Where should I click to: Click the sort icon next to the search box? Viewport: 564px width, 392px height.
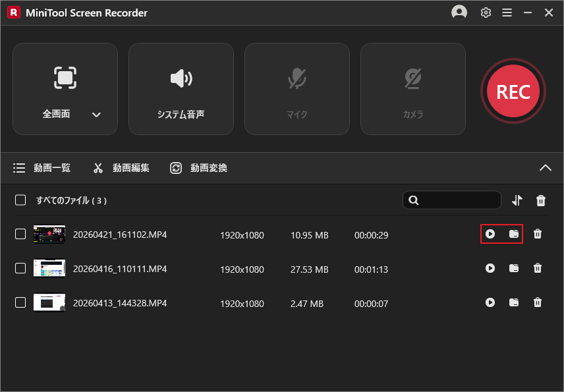pos(517,200)
